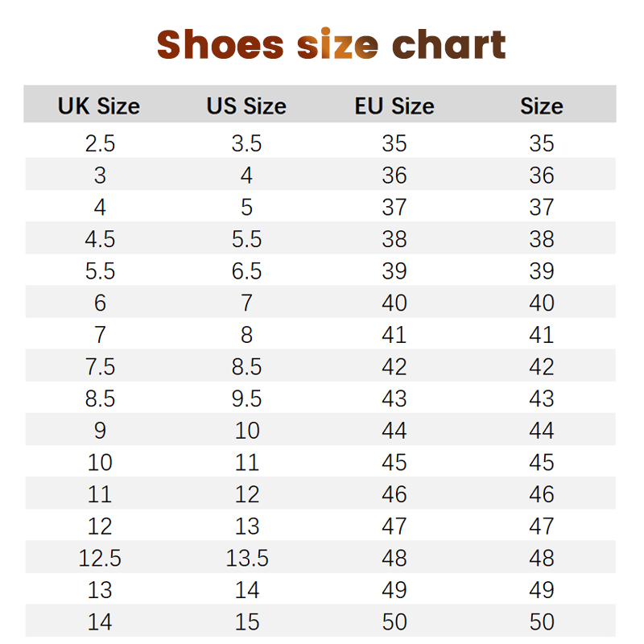The image size is (644, 644).
Task: Select US size 3.5 cell
Action: click(x=246, y=144)
